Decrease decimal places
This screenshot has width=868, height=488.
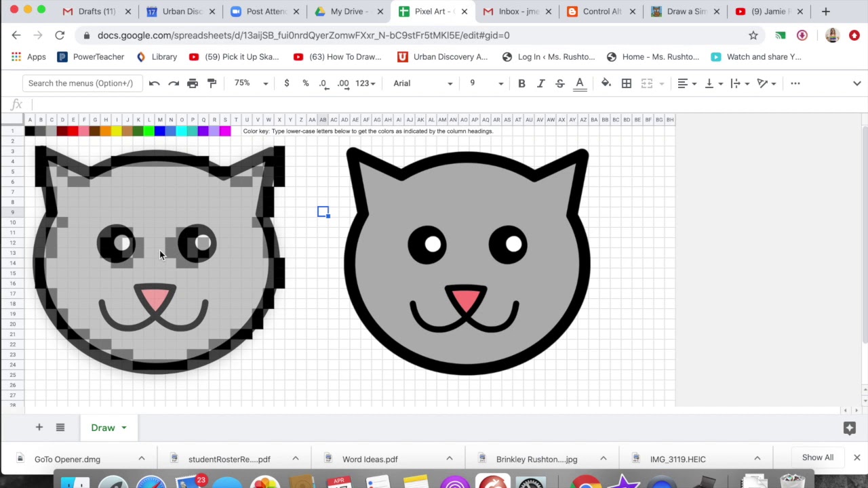coord(323,83)
